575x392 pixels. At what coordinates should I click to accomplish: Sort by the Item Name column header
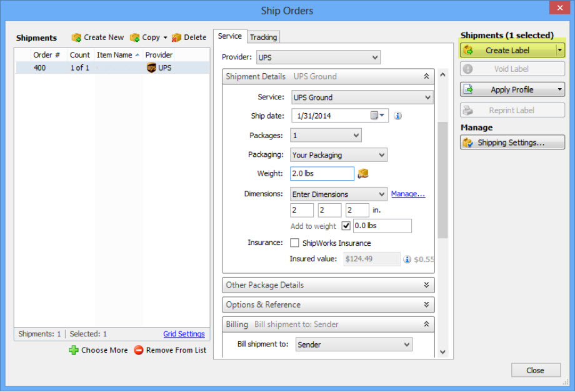click(117, 55)
